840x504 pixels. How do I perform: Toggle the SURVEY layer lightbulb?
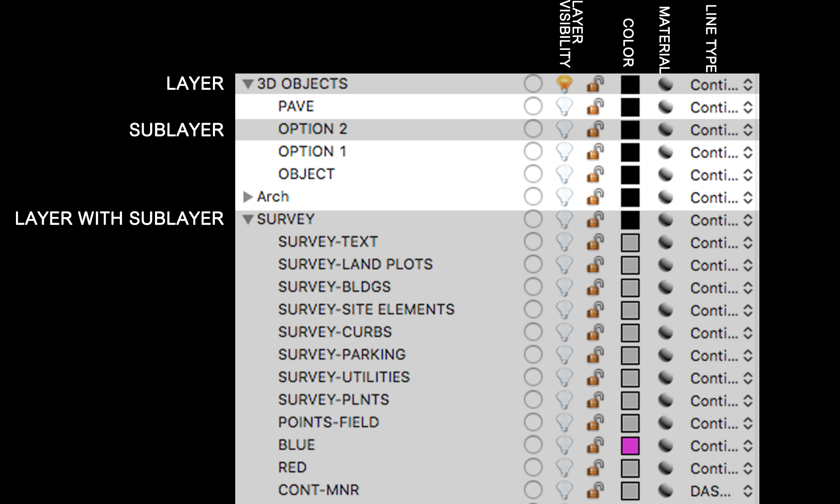click(564, 220)
